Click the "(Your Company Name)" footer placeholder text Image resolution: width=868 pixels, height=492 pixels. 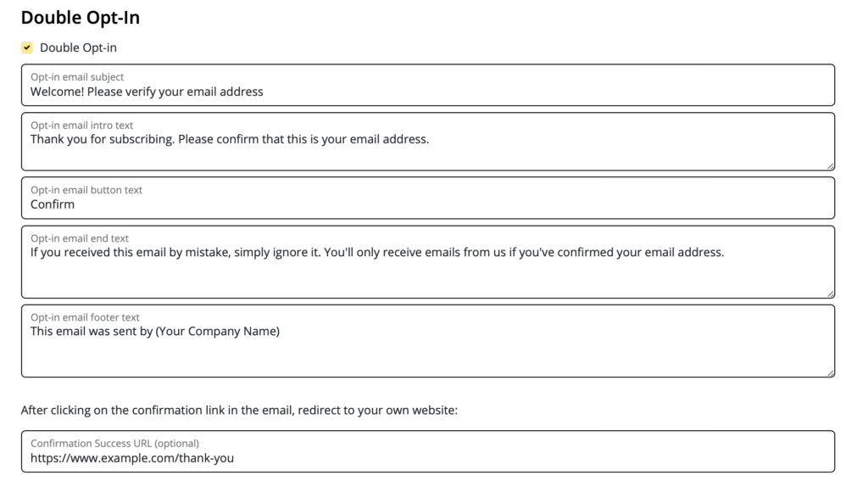[x=218, y=332]
